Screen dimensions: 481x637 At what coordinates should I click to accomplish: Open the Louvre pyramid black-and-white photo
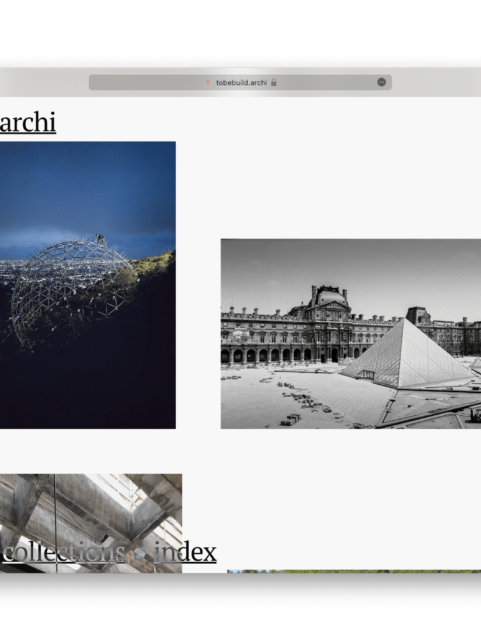click(x=351, y=334)
